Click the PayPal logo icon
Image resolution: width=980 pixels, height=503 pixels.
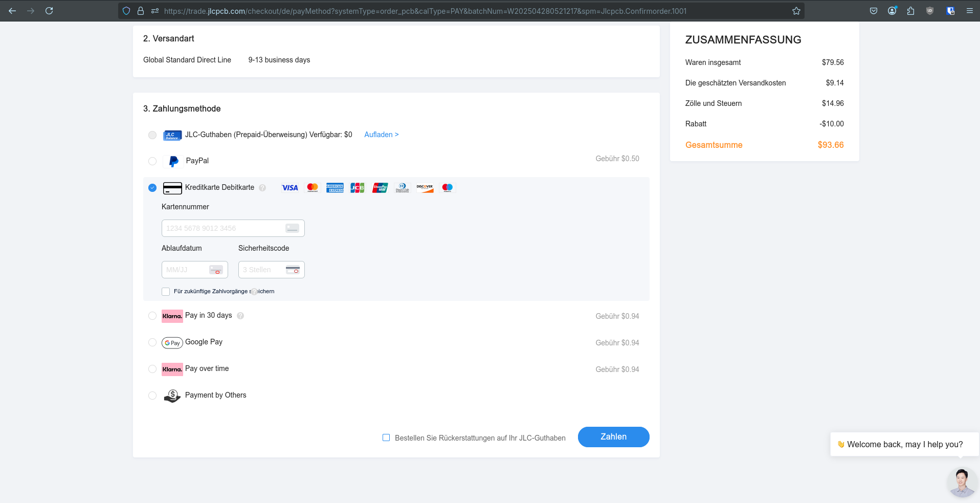click(174, 161)
